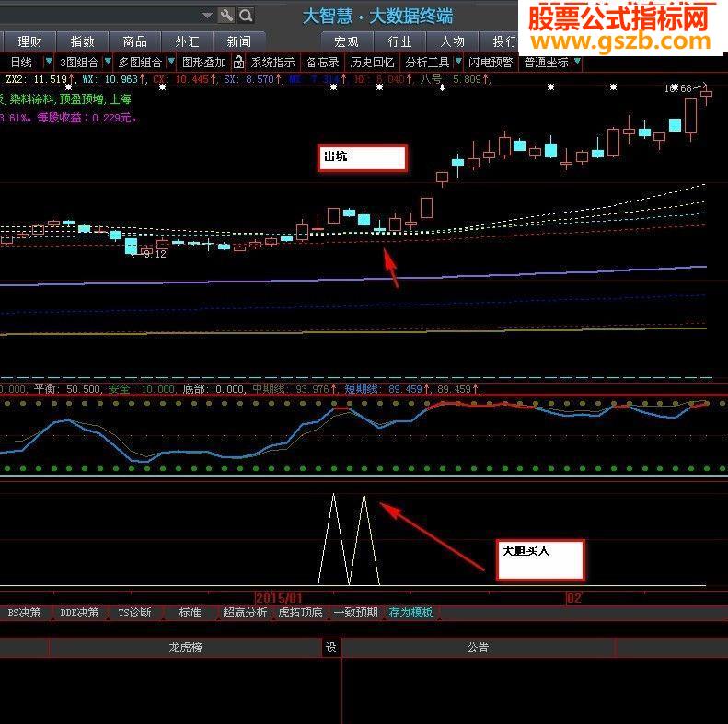Click the 3图组合 layout button
The width and height of the screenshot is (728, 724).
[x=78, y=63]
